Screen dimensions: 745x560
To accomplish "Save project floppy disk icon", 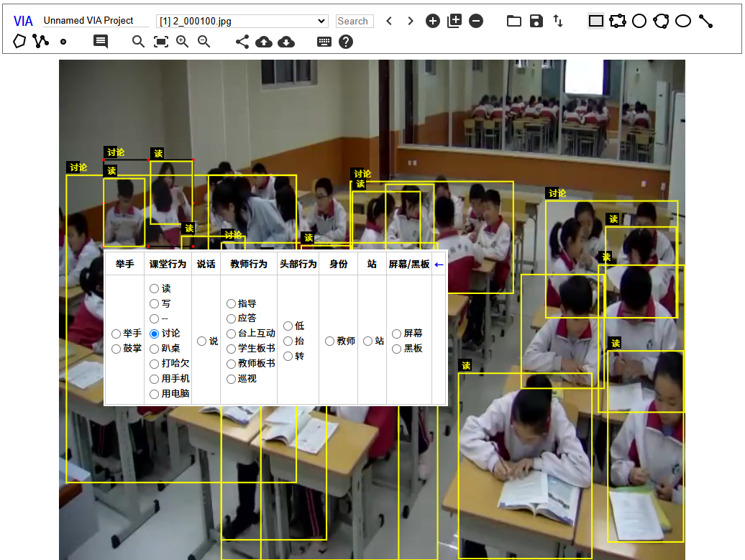I will click(x=536, y=21).
